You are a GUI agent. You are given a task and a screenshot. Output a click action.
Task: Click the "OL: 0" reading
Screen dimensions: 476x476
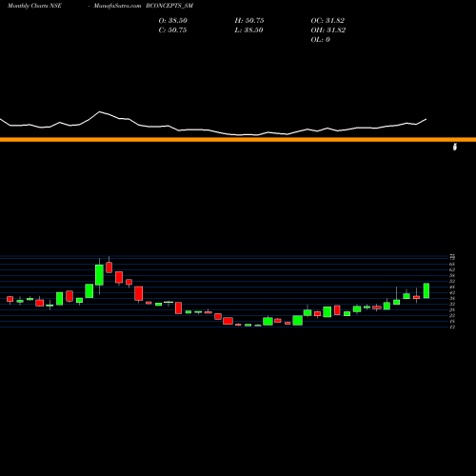coord(320,39)
